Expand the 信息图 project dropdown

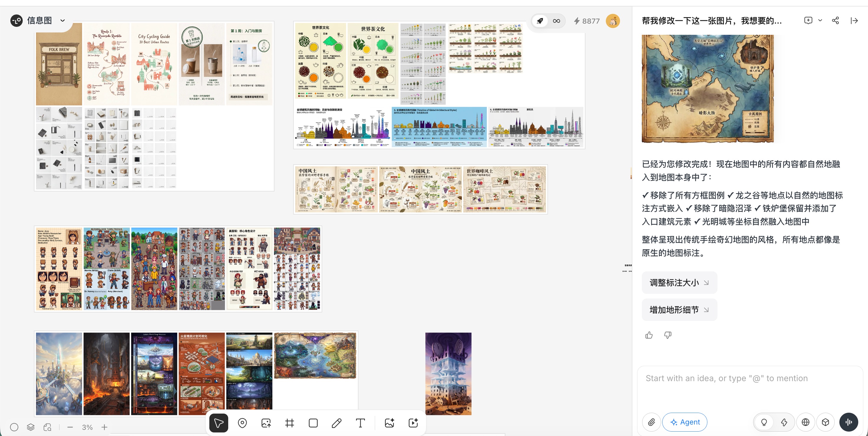pos(63,21)
